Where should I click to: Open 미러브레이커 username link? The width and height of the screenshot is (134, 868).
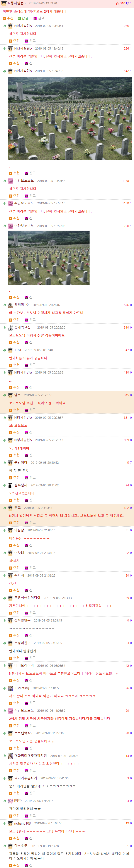click(x=24, y=665)
